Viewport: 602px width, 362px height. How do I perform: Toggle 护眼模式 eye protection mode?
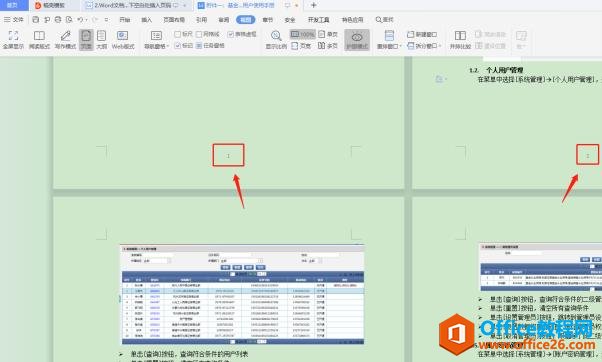point(357,40)
